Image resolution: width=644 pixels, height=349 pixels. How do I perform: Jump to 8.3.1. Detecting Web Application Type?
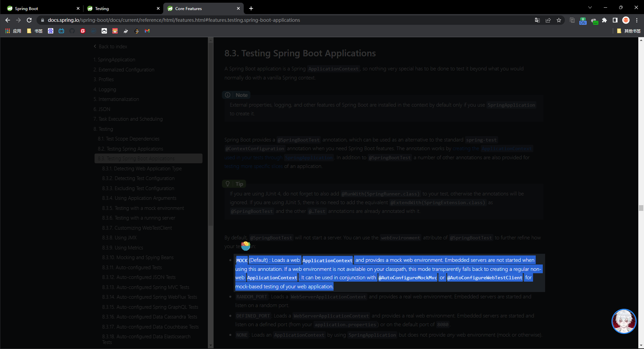coord(142,169)
